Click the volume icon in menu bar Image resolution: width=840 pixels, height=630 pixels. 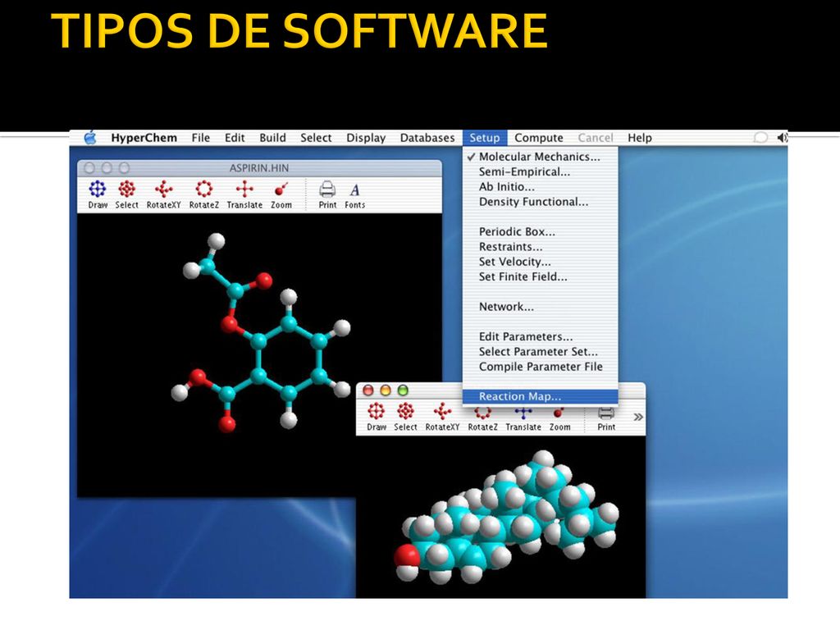tap(782, 138)
